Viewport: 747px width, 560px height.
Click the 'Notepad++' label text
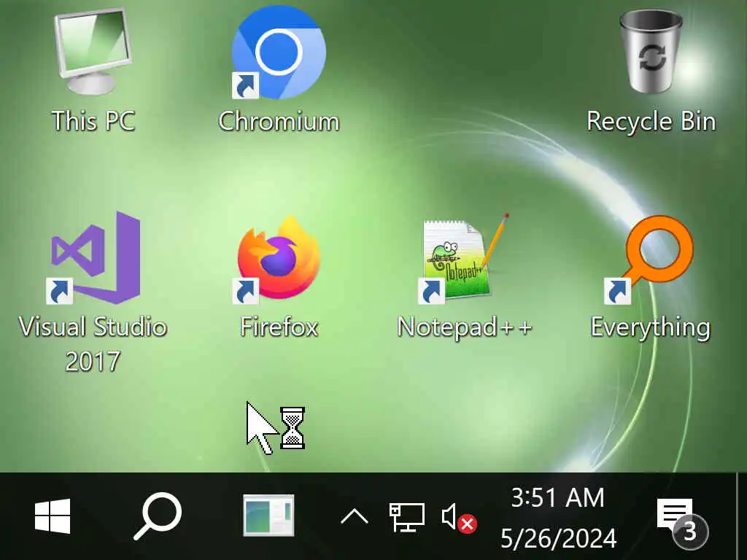pyautogui.click(x=465, y=327)
